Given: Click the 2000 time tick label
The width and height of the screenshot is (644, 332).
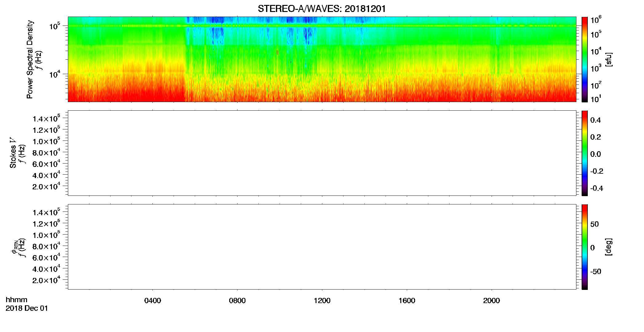Looking at the screenshot, I should (491, 301).
